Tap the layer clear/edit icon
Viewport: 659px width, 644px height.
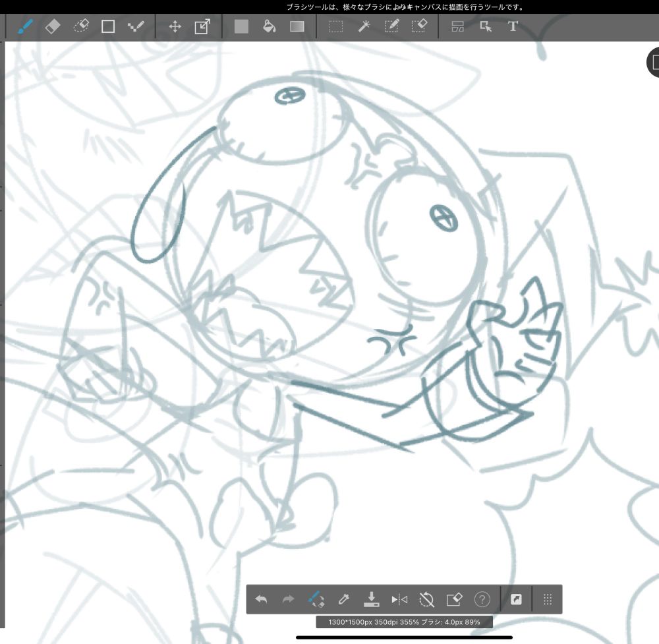point(454,599)
